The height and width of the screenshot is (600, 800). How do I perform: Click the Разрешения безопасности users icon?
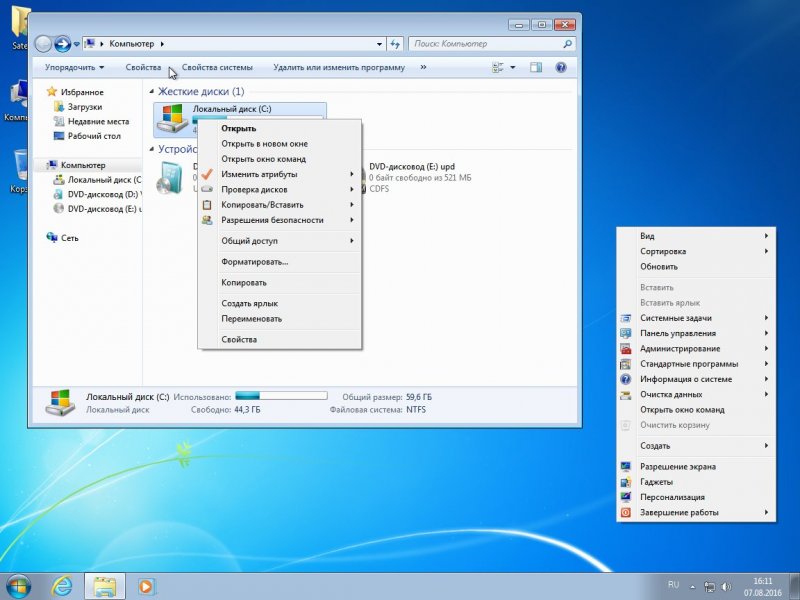point(207,220)
